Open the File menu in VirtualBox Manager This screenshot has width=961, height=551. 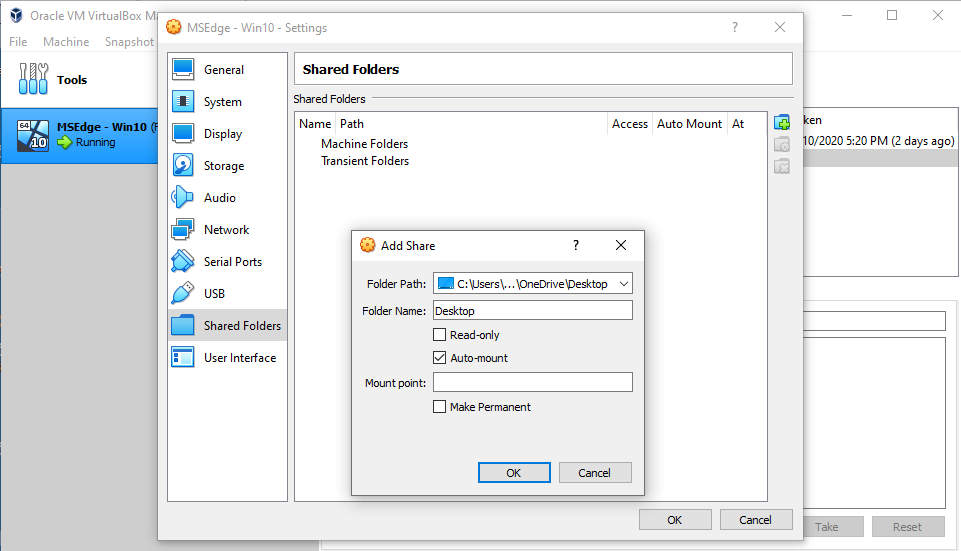[x=18, y=42]
